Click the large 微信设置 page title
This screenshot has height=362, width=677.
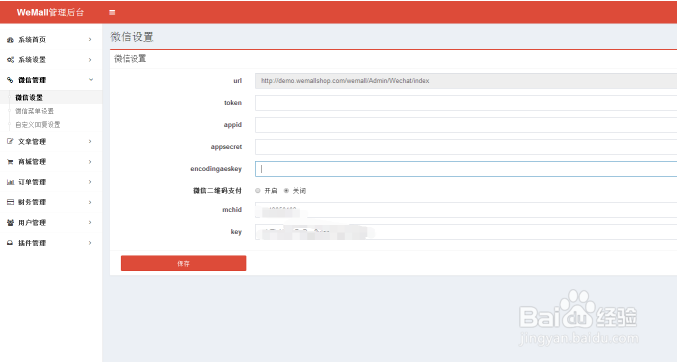tap(132, 37)
